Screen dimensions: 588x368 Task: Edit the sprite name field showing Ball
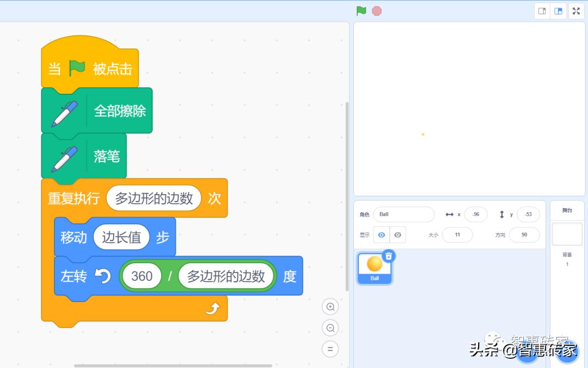point(403,214)
